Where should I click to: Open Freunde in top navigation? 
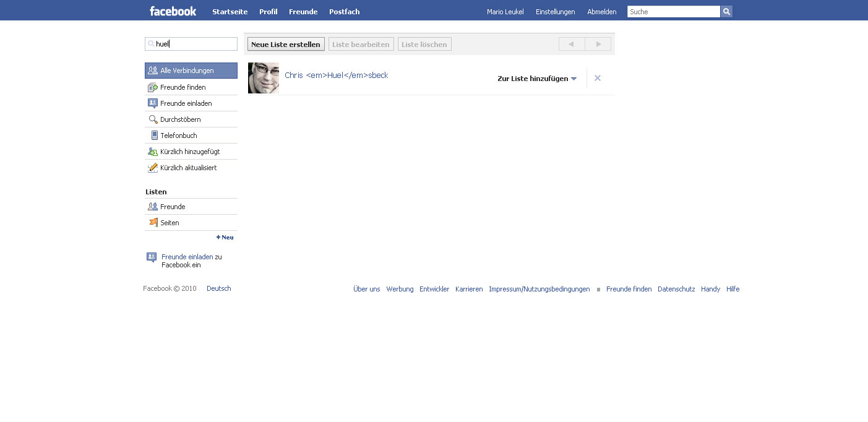303,12
